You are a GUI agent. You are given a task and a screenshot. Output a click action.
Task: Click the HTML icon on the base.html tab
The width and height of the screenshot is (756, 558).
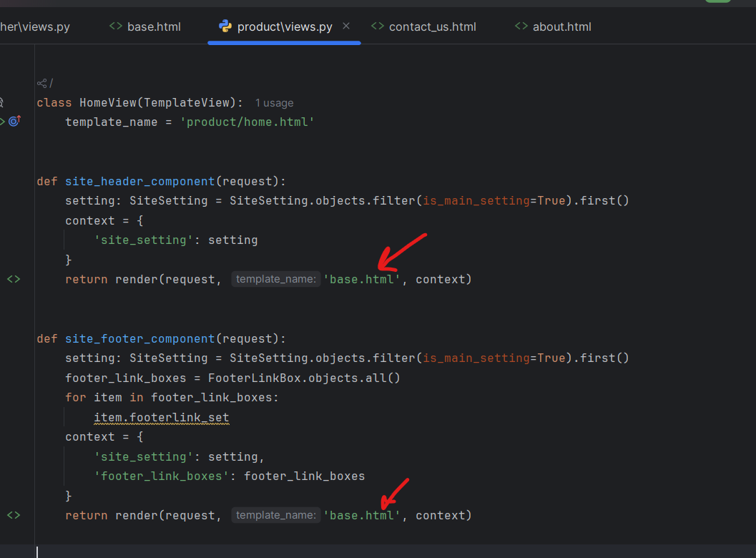(116, 26)
